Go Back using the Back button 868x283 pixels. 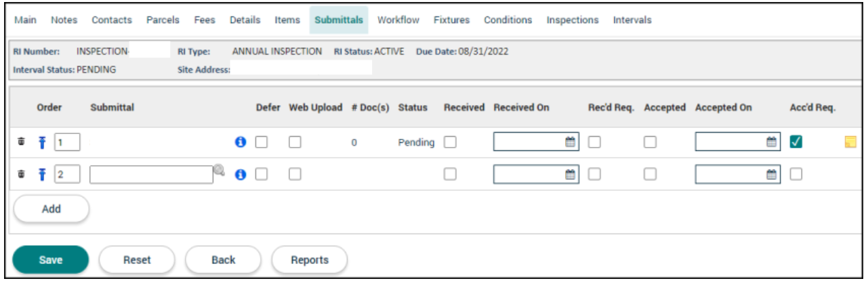tap(223, 260)
